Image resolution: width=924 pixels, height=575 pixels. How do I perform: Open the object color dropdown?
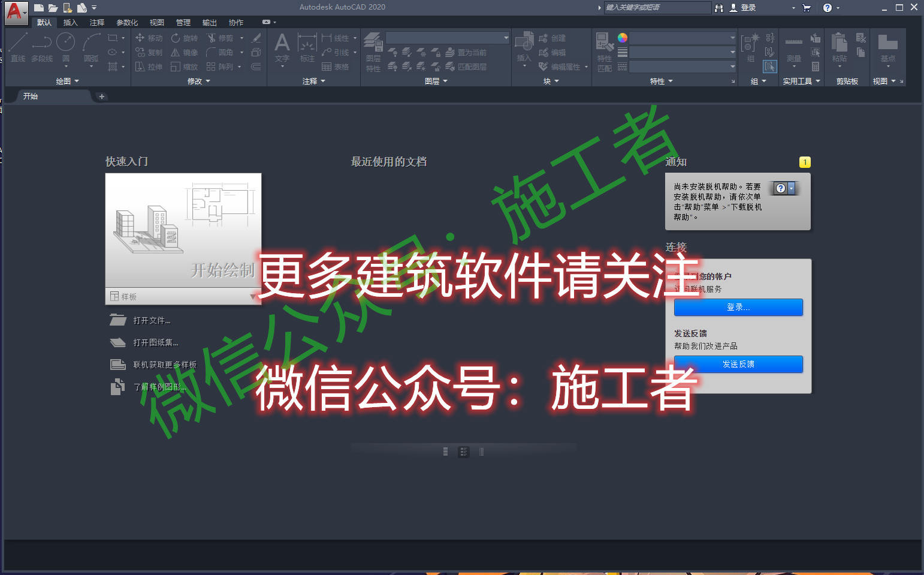683,38
